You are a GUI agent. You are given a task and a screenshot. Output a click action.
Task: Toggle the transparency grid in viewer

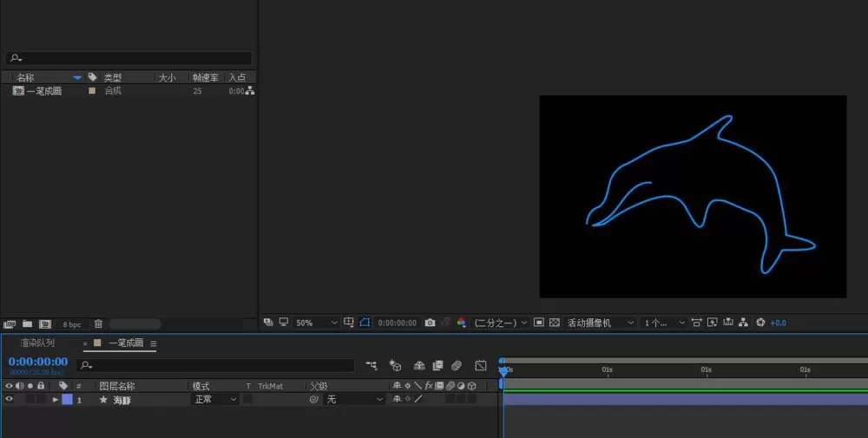(554, 323)
